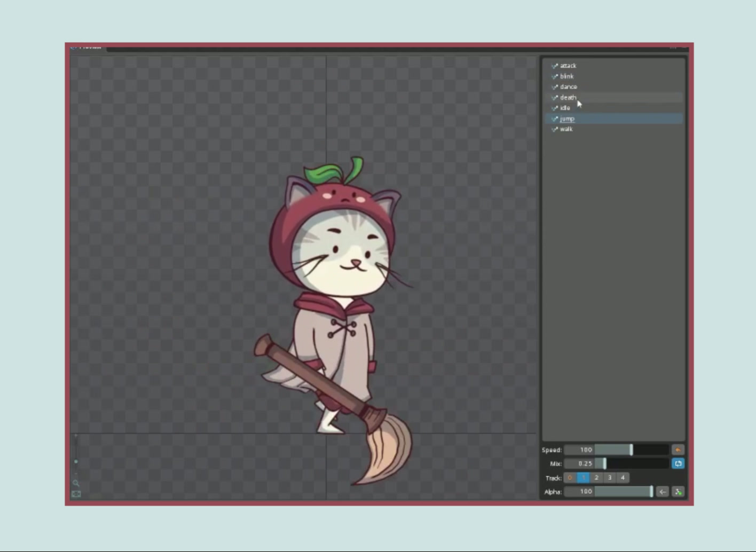Click the Speed value field showing 100
Image resolution: width=756 pixels, height=552 pixels.
[x=579, y=450]
